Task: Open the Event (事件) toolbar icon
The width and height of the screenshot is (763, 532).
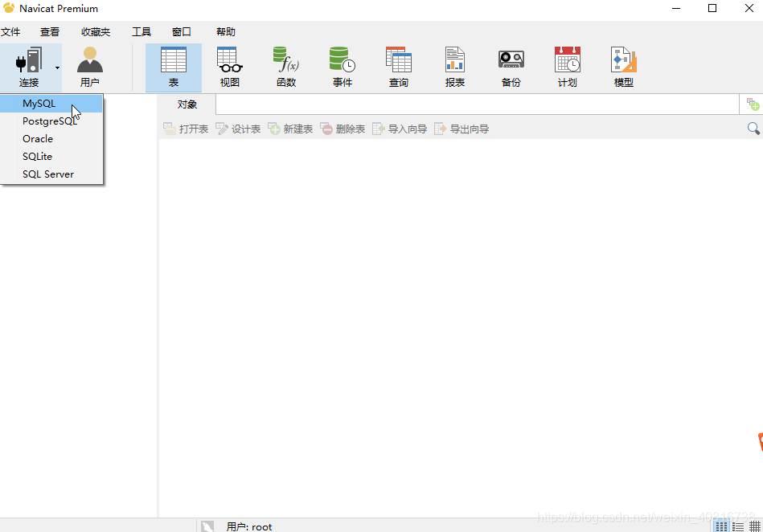Action: pyautogui.click(x=342, y=68)
